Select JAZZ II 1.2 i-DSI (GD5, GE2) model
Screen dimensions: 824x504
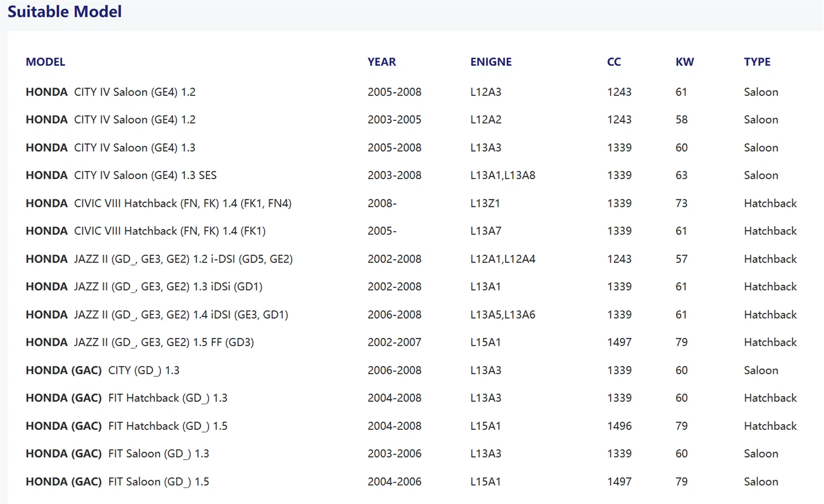159,259
